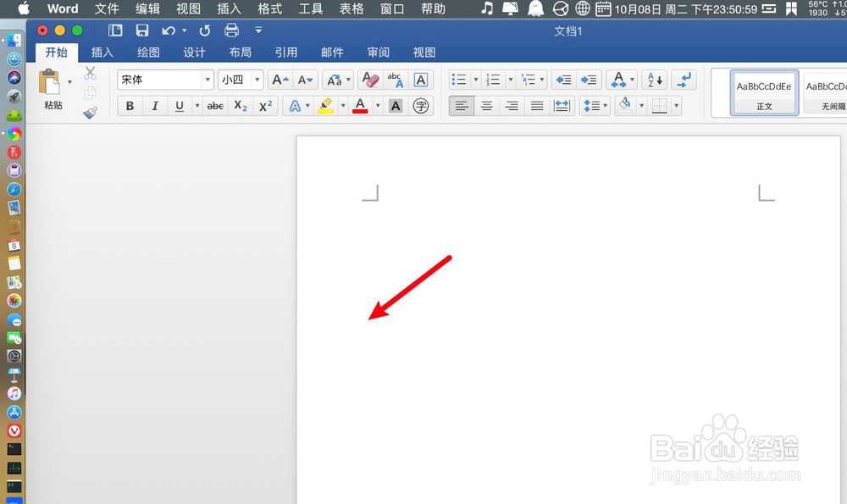Expand the borders dropdown arrow
This screenshot has height=504, width=847.
(676, 106)
